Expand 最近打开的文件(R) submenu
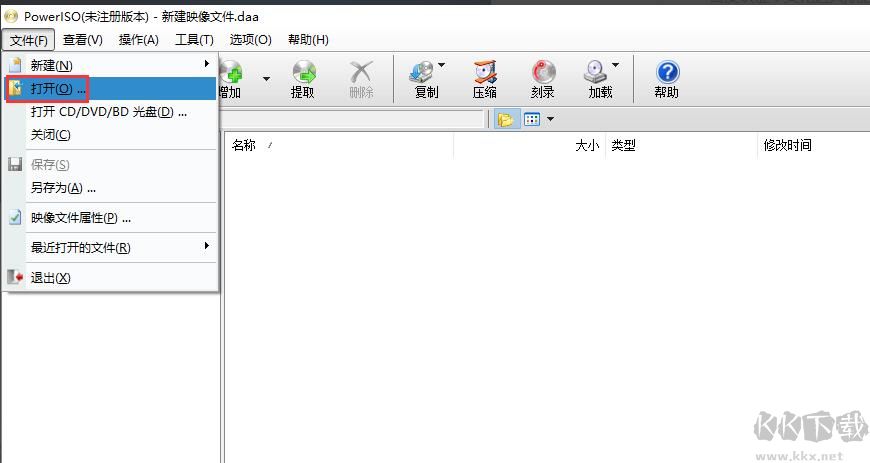The height and width of the screenshot is (463, 870). click(110, 248)
